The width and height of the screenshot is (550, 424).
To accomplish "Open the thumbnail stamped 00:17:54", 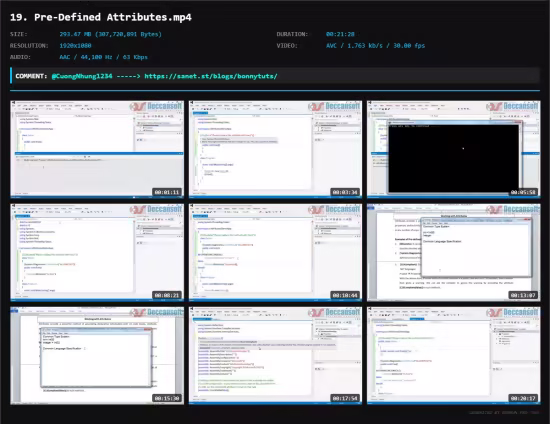I will (x=275, y=355).
